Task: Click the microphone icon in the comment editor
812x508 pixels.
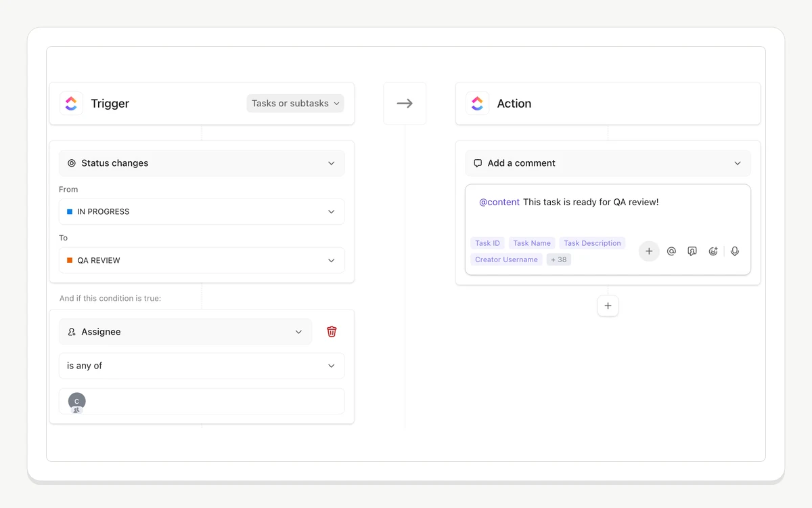Action: tap(735, 251)
